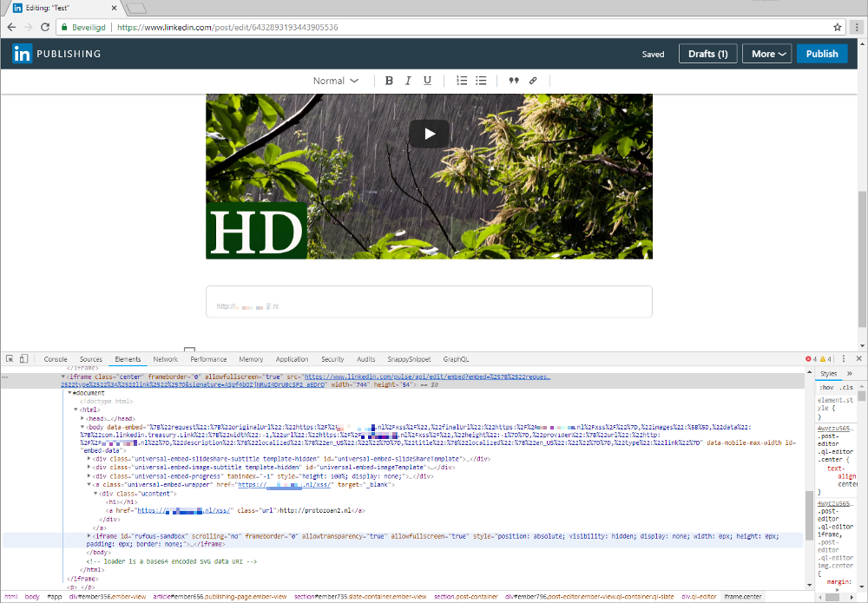Open Drafts (1) button

708,54
